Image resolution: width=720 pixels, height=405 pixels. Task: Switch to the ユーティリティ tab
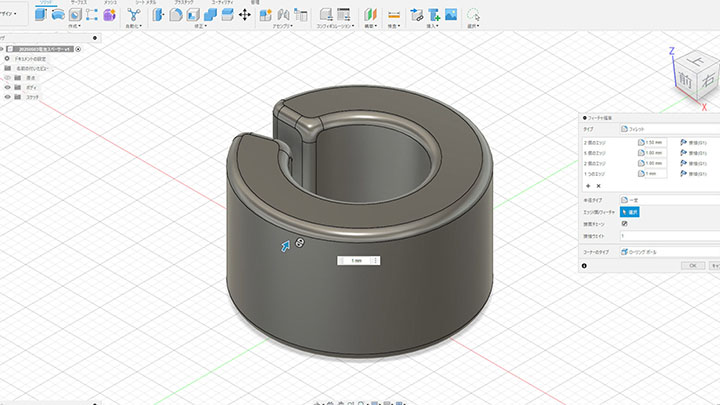[x=222, y=2]
